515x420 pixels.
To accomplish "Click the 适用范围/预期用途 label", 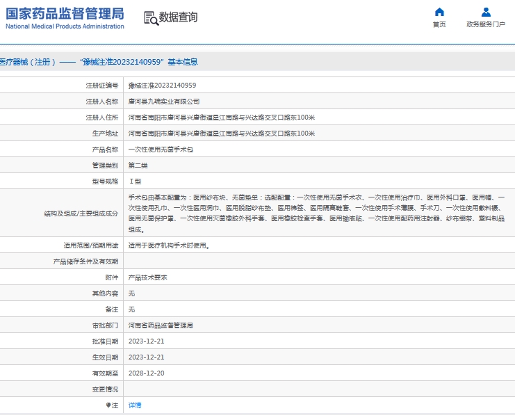I will click(91, 245).
